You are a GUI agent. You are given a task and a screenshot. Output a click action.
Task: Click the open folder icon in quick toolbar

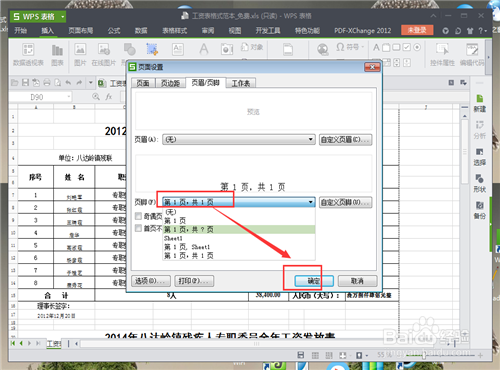[x=15, y=82]
